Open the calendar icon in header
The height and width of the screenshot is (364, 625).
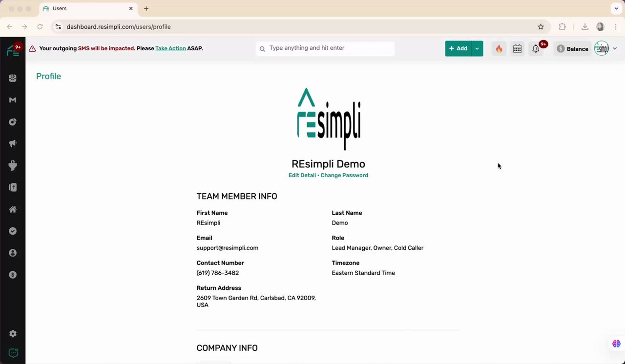(517, 48)
